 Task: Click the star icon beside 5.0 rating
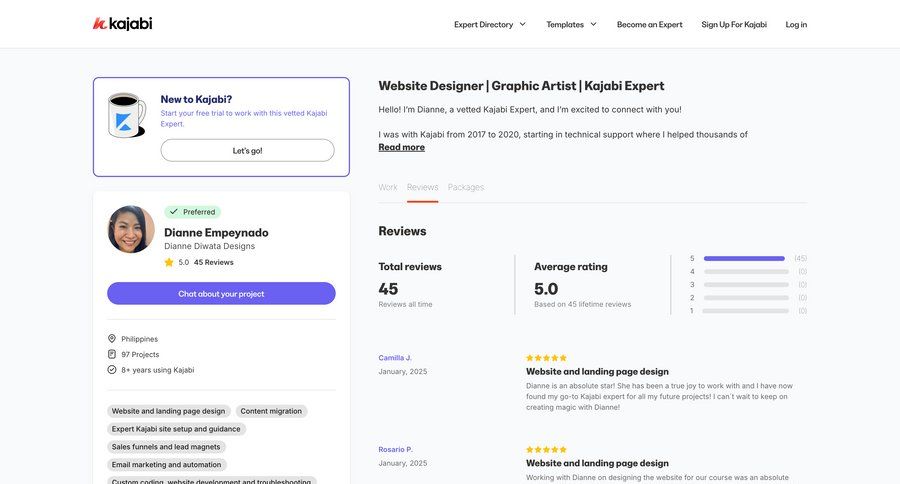coord(169,262)
